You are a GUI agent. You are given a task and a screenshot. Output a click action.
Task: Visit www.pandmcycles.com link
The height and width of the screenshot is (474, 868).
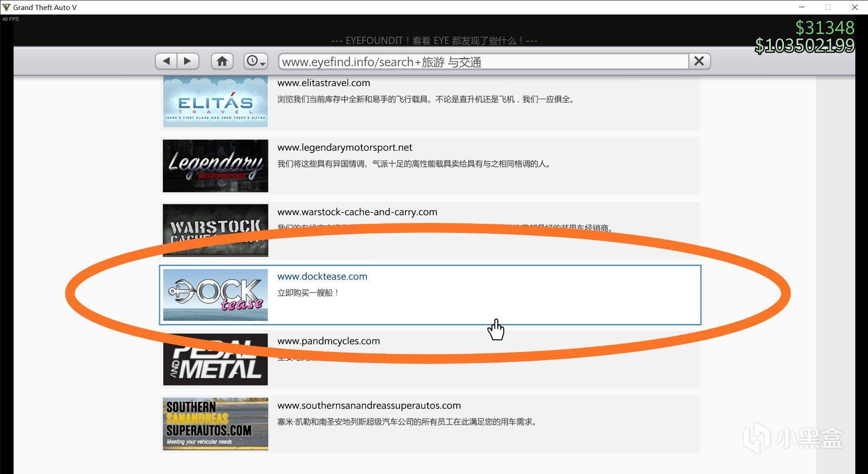(329, 341)
